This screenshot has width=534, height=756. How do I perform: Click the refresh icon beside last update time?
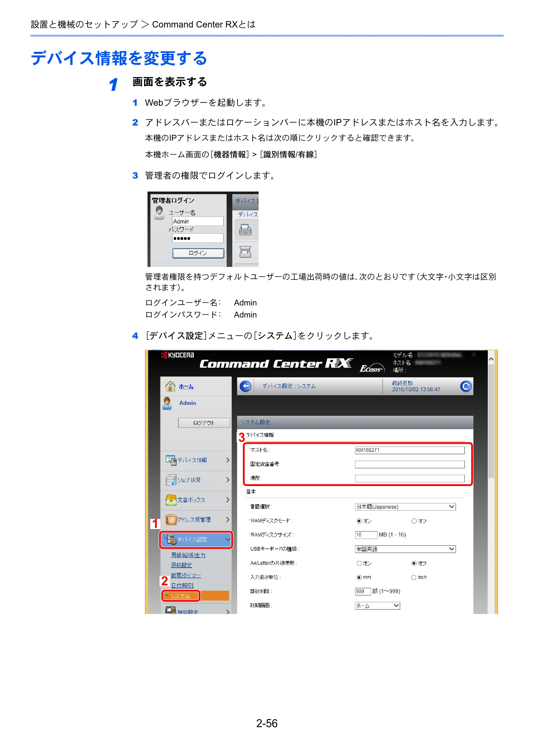point(466,386)
